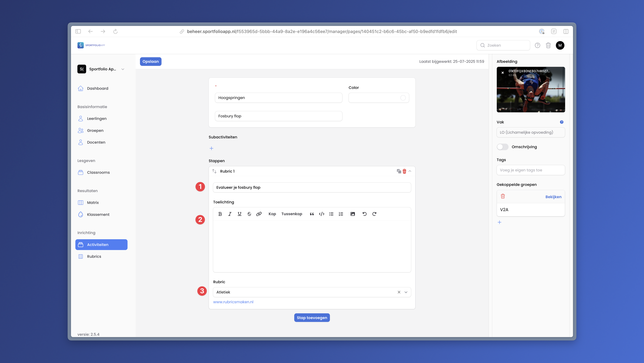The image size is (644, 363).
Task: Redo the last editor change
Action: tap(374, 214)
